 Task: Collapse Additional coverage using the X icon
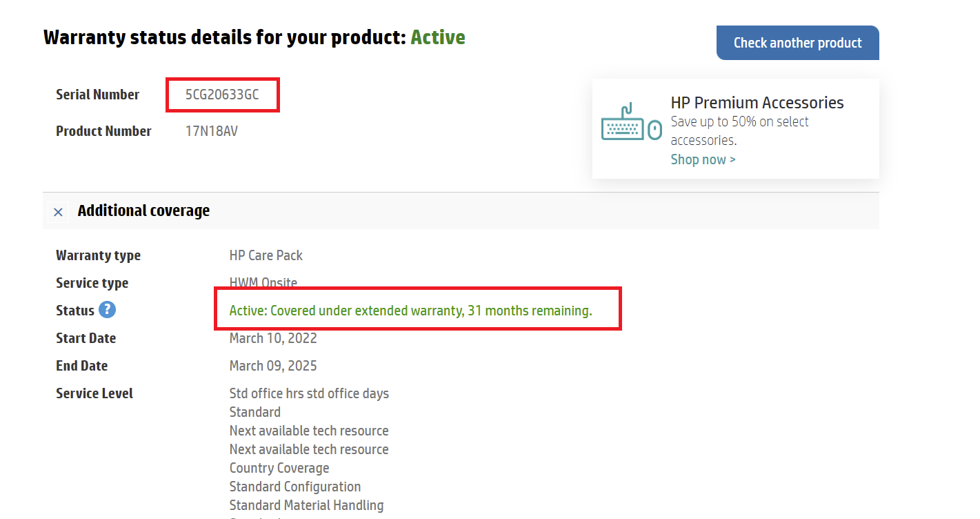click(x=59, y=212)
